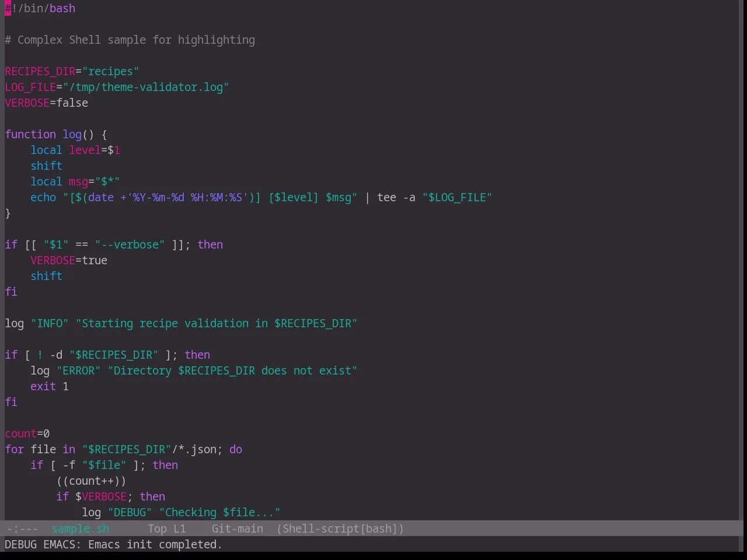Click the "Checking $file..." string
The width and height of the screenshot is (747, 560).
point(219,513)
